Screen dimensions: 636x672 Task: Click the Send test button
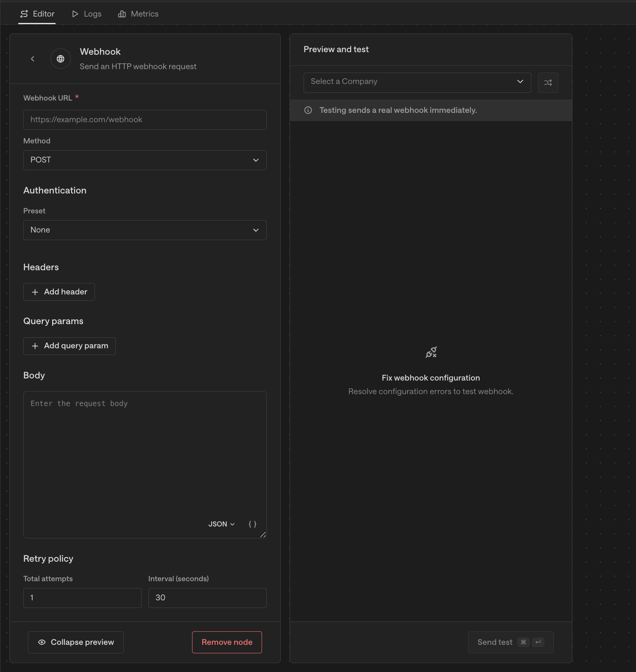pos(511,642)
